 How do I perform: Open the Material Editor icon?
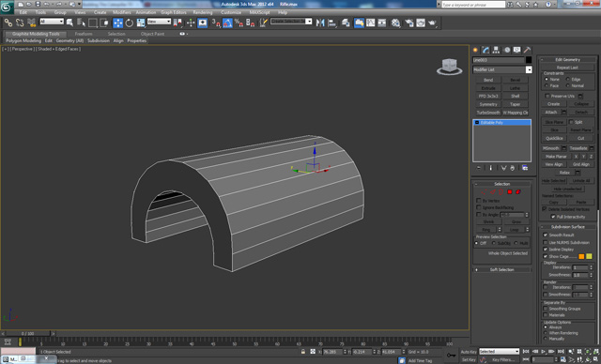396,23
